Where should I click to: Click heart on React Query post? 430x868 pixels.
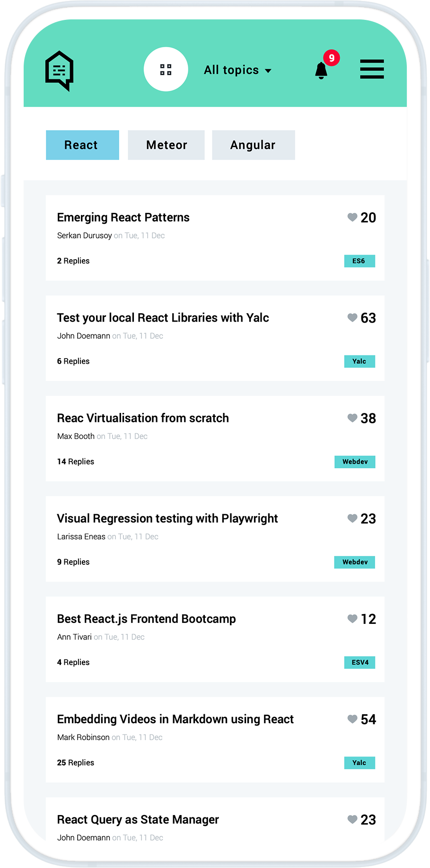point(352,819)
